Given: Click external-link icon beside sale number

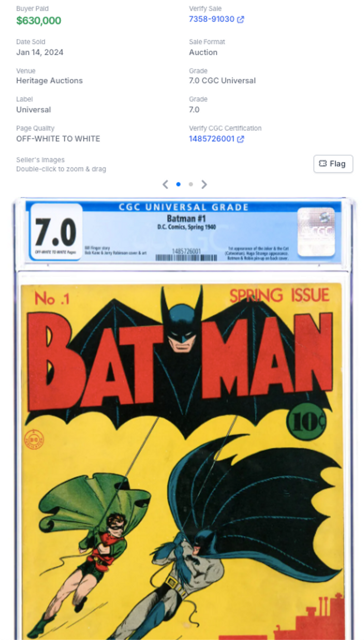Looking at the screenshot, I should pos(241,19).
